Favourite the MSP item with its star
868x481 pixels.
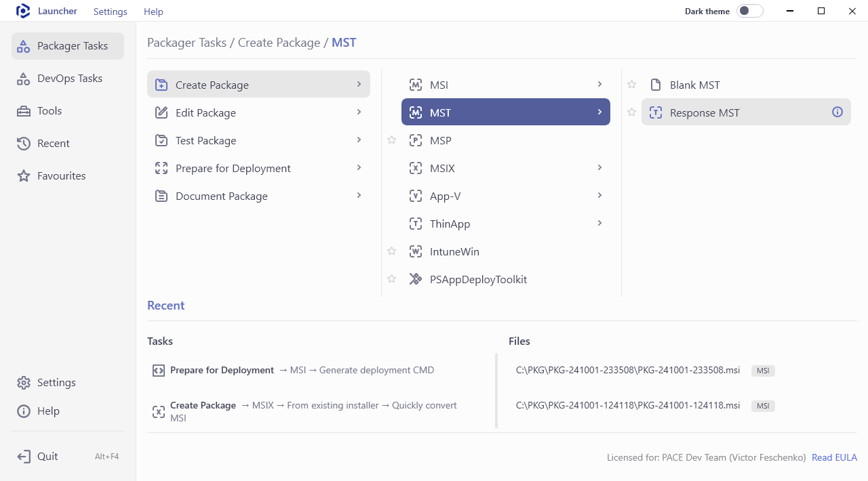391,140
